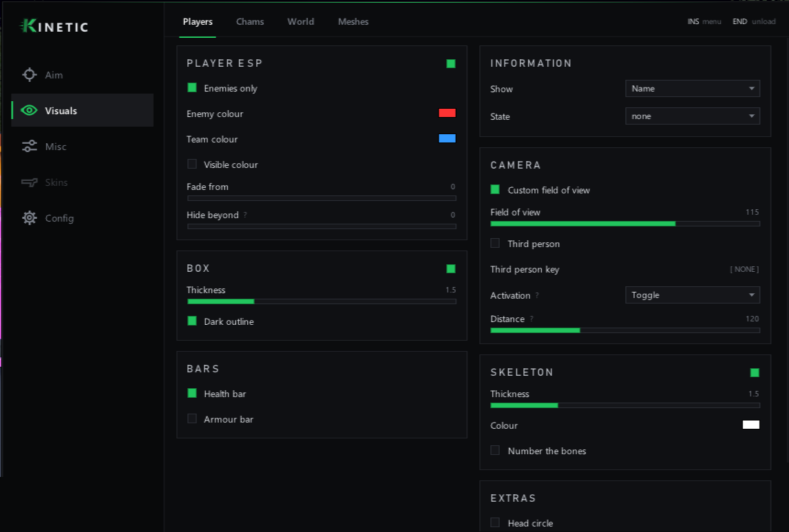Toggle the Skeleton master switch

point(755,372)
